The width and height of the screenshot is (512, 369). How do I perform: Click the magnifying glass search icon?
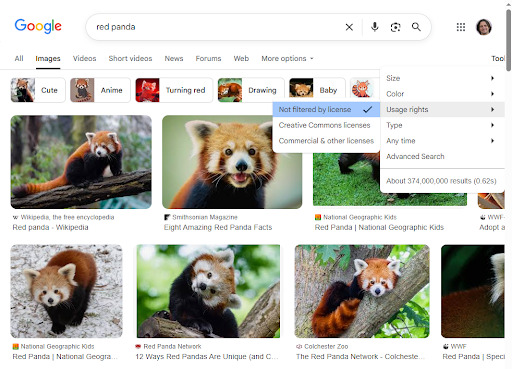pos(416,27)
